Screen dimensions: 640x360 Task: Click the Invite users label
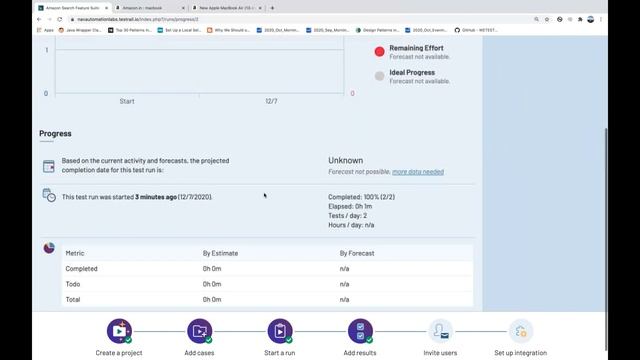pyautogui.click(x=440, y=353)
